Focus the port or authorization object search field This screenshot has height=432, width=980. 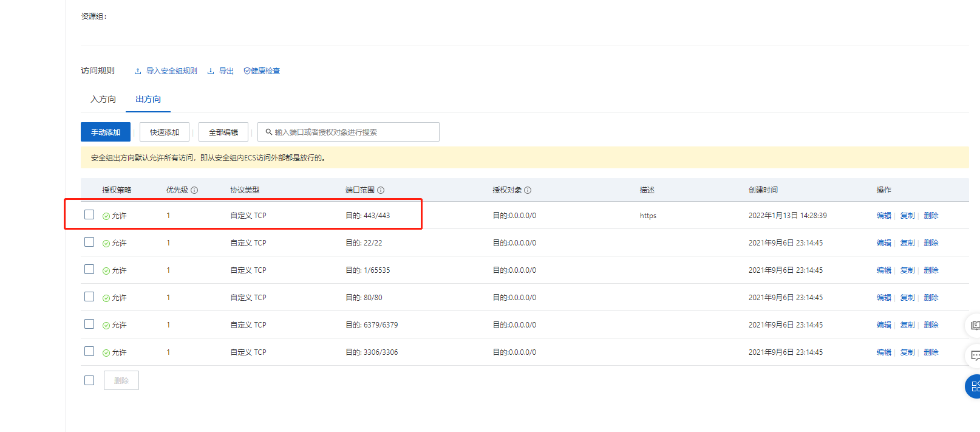click(349, 132)
